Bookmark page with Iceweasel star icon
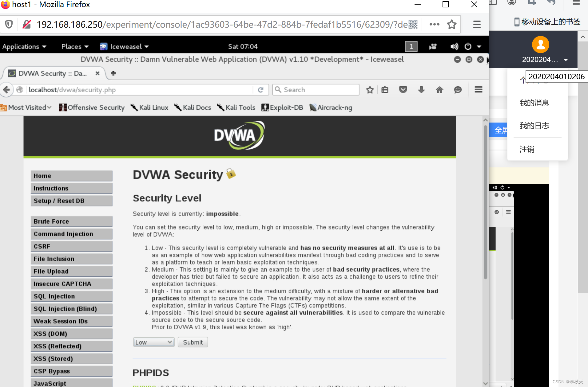 [x=370, y=90]
